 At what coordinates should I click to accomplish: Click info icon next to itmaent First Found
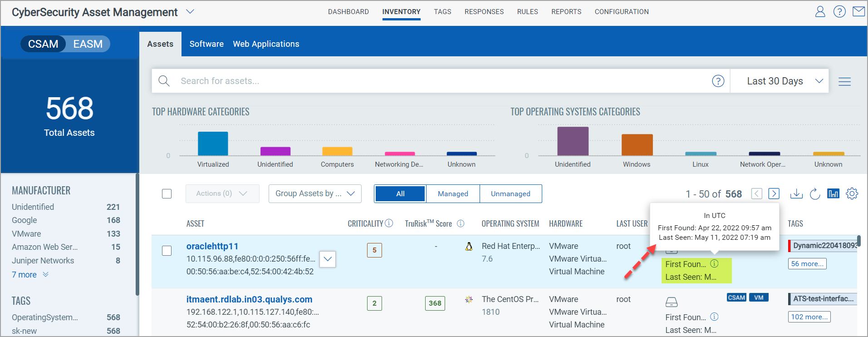(714, 317)
